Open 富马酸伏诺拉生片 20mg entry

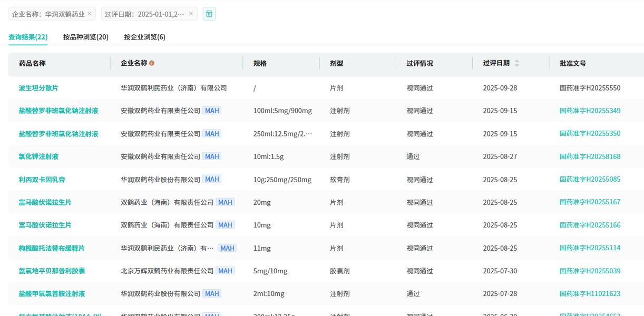[x=45, y=202]
